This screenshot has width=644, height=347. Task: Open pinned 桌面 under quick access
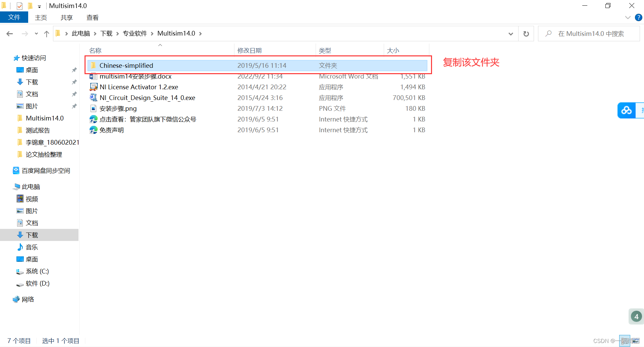(32, 70)
